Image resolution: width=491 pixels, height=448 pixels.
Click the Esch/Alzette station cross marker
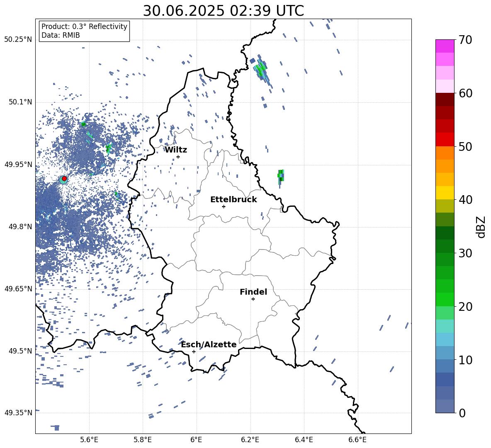pyautogui.click(x=194, y=351)
